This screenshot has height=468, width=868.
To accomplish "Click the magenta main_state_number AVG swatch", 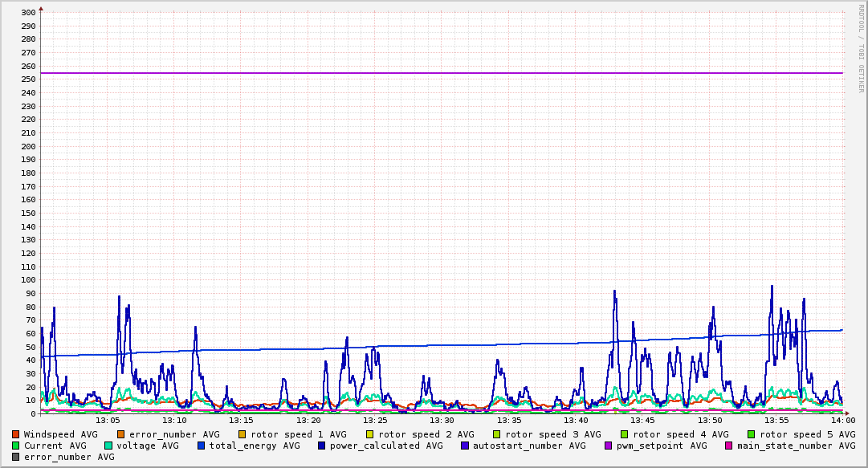I will click(728, 446).
